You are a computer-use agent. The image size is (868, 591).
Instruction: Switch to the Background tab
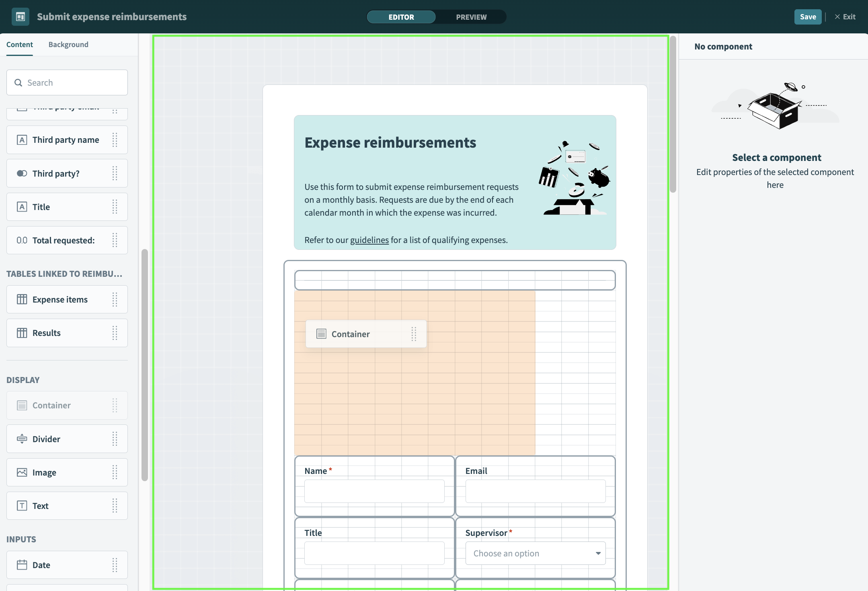(x=68, y=44)
